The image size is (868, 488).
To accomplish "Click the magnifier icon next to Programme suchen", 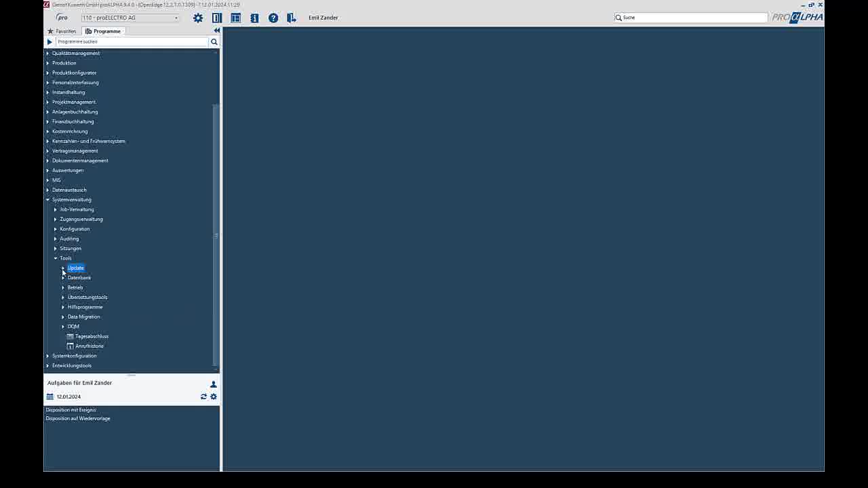I will coord(214,42).
